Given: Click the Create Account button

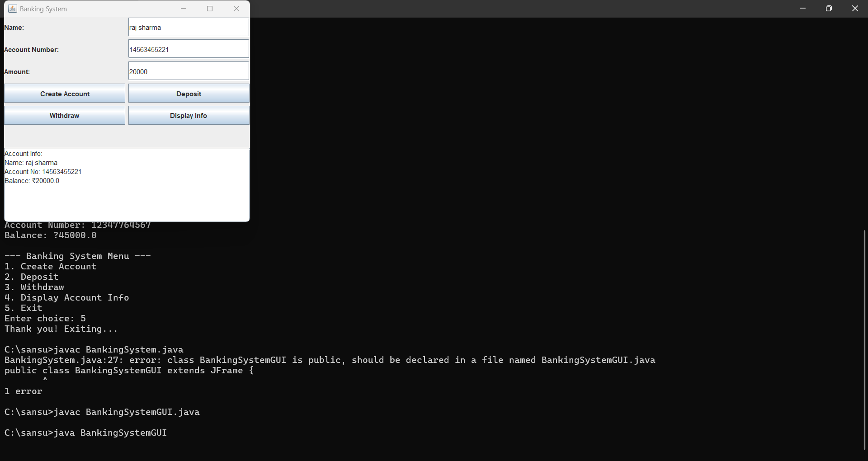Looking at the screenshot, I should [64, 94].
